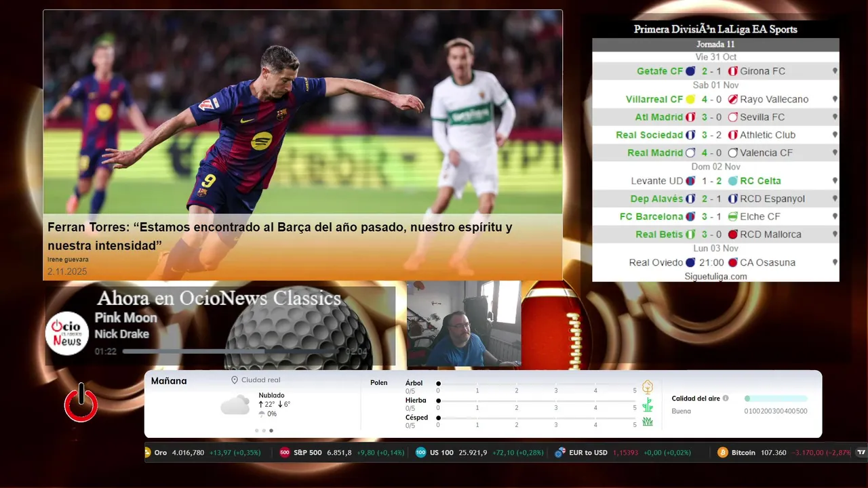The width and height of the screenshot is (868, 488).
Task: Click the Mañana forecast heading
Action: coord(169,381)
